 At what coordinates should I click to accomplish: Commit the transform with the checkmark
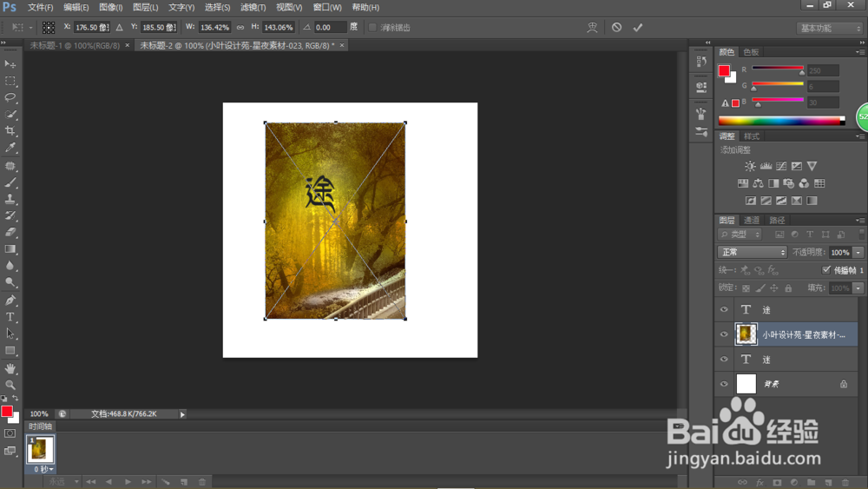coord(638,27)
